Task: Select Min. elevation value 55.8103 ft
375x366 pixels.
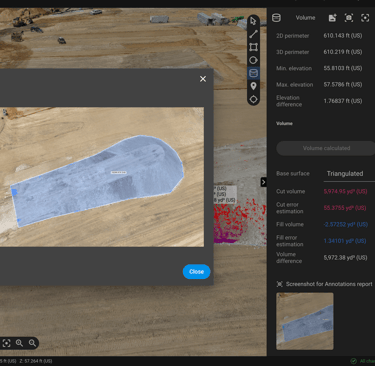Action: point(343,68)
